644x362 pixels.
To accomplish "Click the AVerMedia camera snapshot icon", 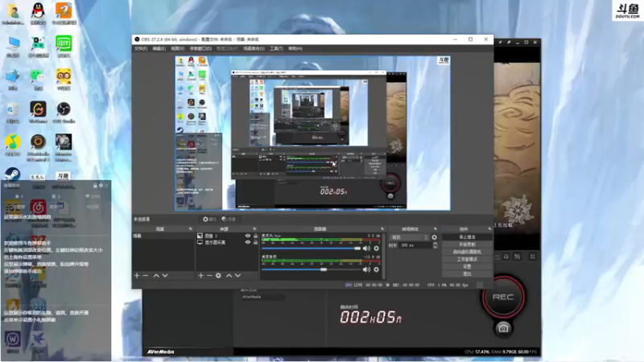I will (503, 328).
